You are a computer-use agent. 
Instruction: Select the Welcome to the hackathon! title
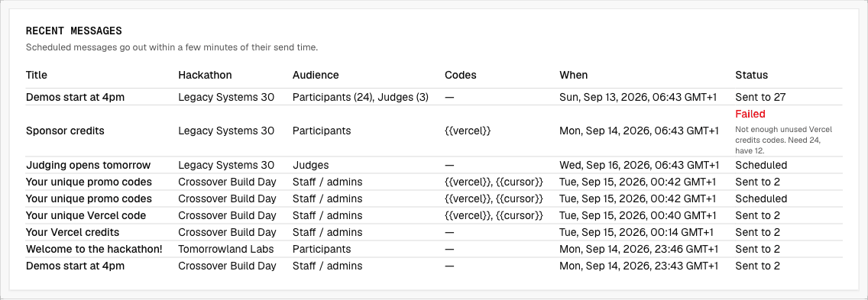click(x=94, y=249)
